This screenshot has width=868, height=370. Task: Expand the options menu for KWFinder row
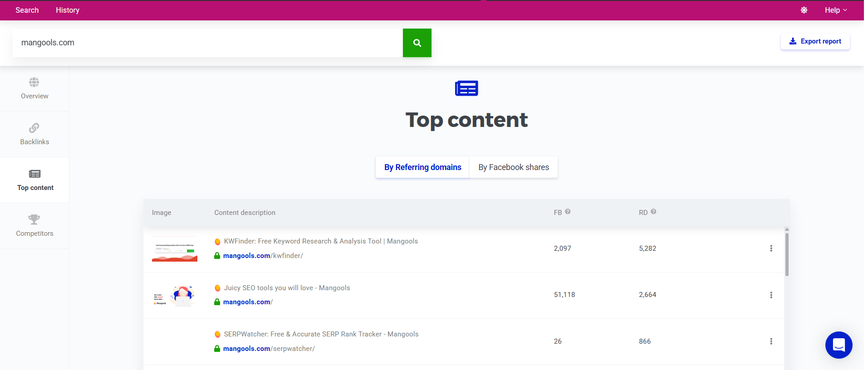(771, 248)
